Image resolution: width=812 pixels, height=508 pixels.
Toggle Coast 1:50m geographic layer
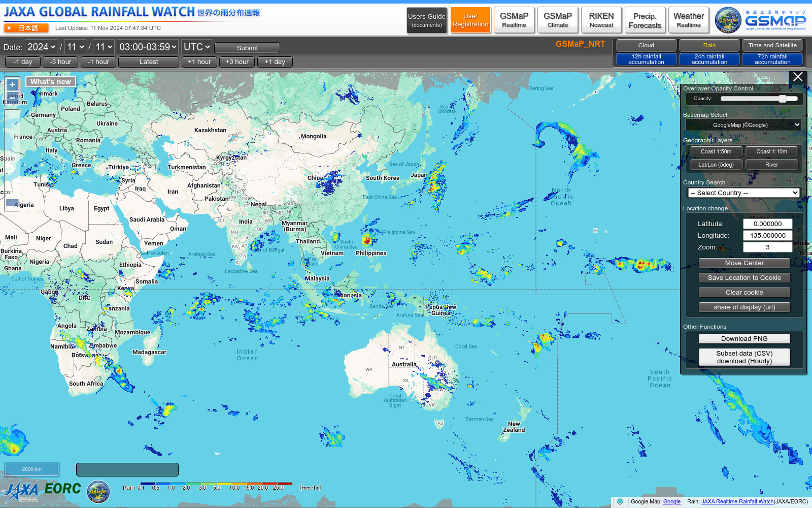(x=716, y=151)
